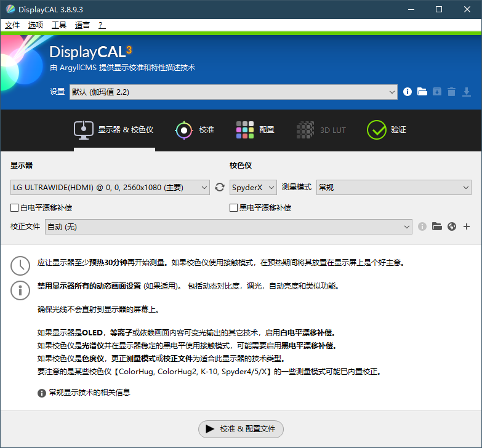Click the 显示器 section heading
This screenshot has height=448, width=482.
coord(22,166)
